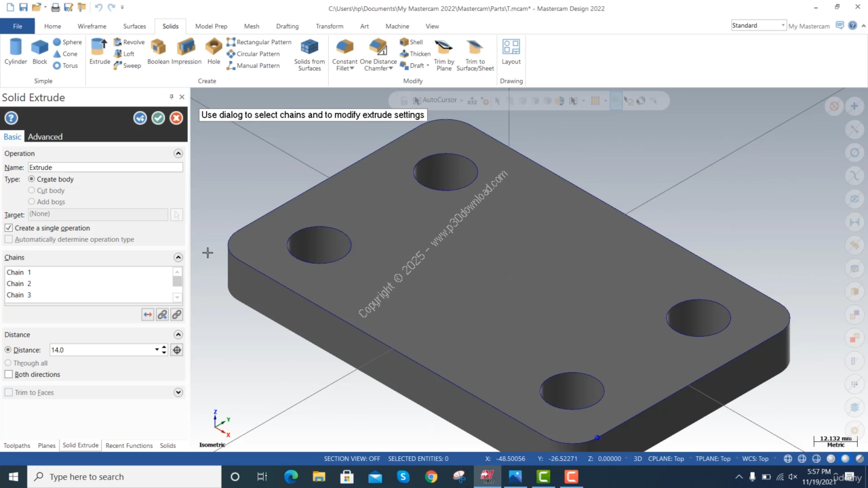Select the Sweep tool
868x488 pixels.
127,66
